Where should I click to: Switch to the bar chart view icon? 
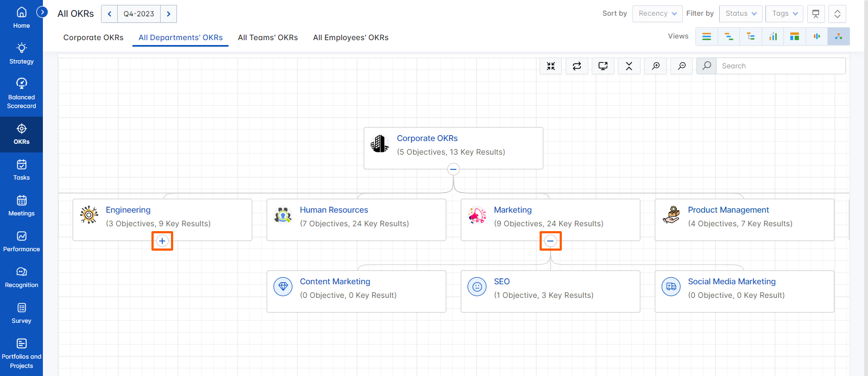[x=773, y=36]
